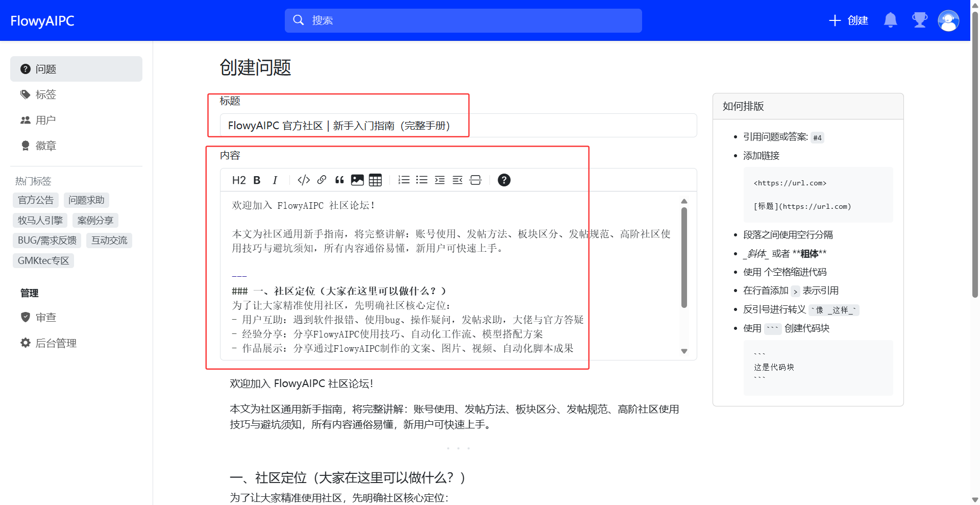
Task: Insert a blockquote via quote icon
Action: (339, 180)
